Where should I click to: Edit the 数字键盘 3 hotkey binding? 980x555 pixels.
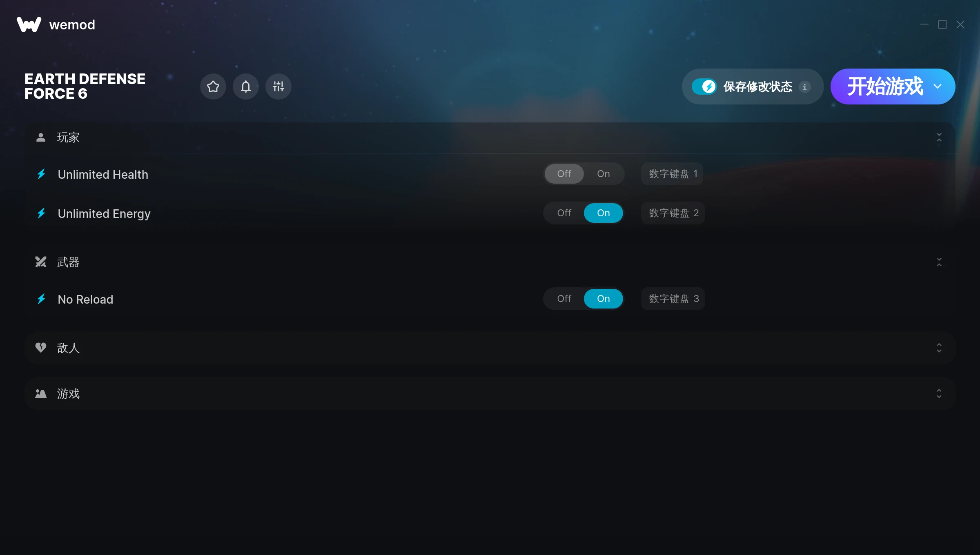(x=673, y=299)
